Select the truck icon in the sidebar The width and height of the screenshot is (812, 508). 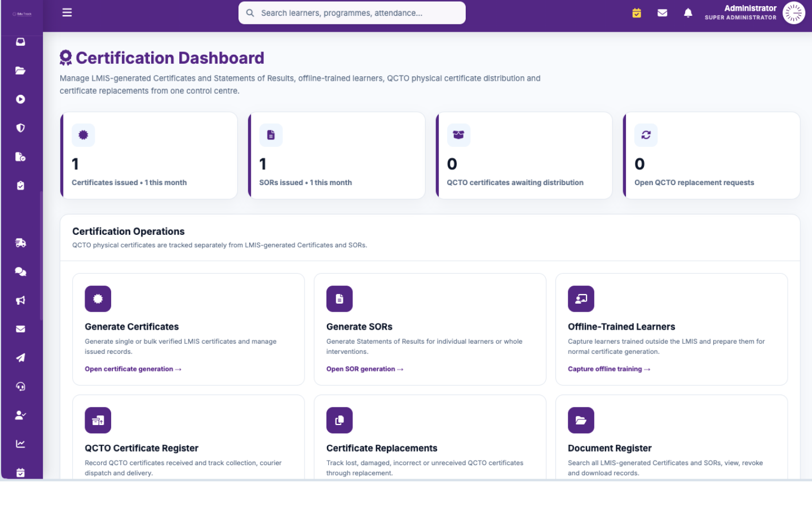point(21,243)
